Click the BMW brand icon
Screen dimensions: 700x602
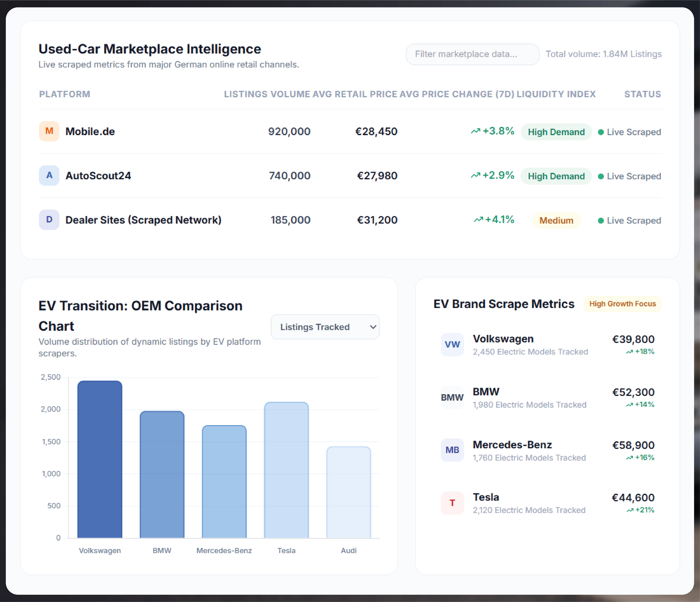pos(452,397)
